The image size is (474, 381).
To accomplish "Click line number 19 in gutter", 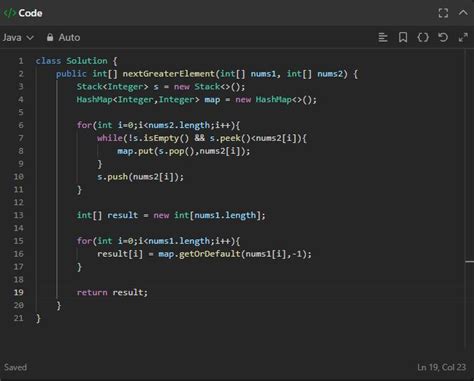I will point(19,292).
